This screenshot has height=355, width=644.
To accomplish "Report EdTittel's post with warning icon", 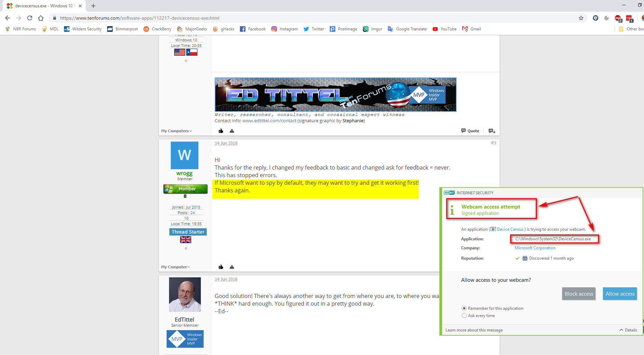I will click(x=232, y=131).
